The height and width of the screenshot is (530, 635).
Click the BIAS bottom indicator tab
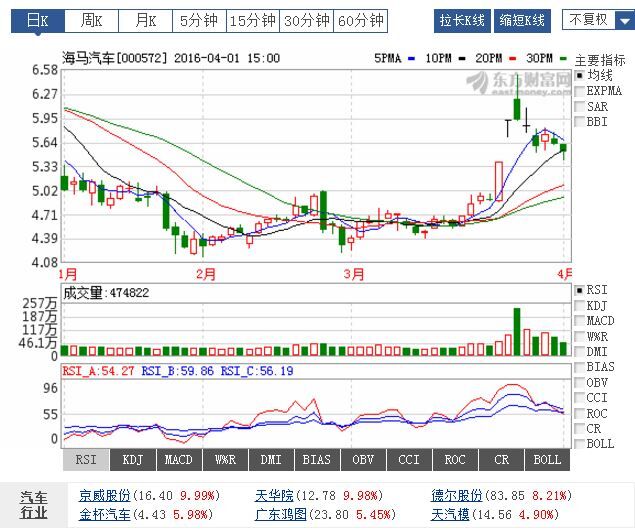pos(317,460)
